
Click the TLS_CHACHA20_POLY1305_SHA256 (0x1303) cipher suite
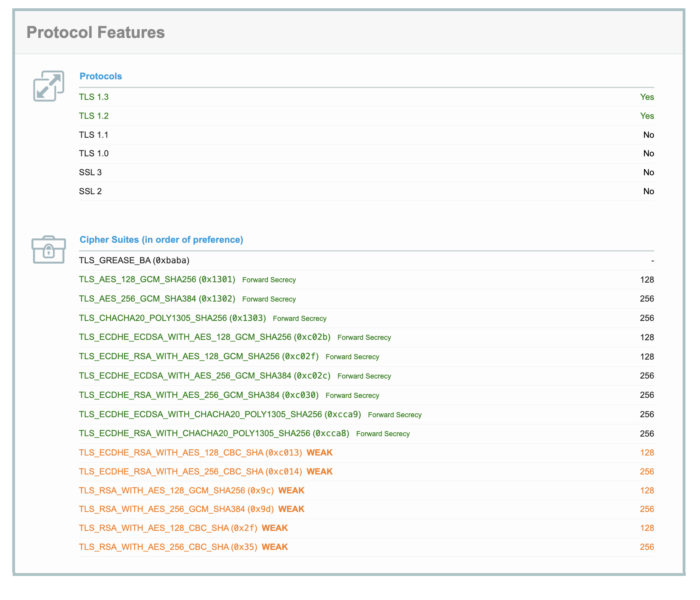pos(172,318)
